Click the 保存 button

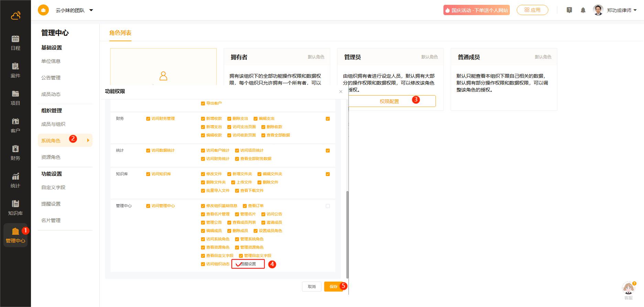(333, 286)
